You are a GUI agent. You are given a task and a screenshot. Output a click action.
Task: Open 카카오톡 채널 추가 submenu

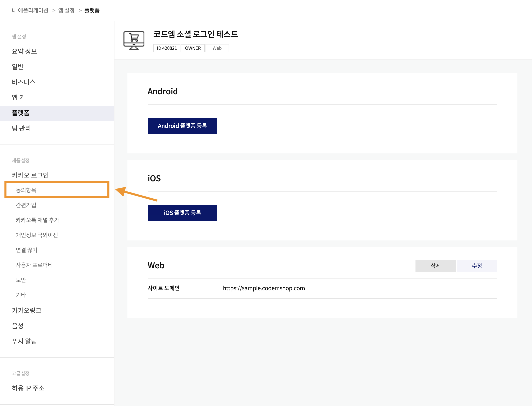[x=37, y=220]
